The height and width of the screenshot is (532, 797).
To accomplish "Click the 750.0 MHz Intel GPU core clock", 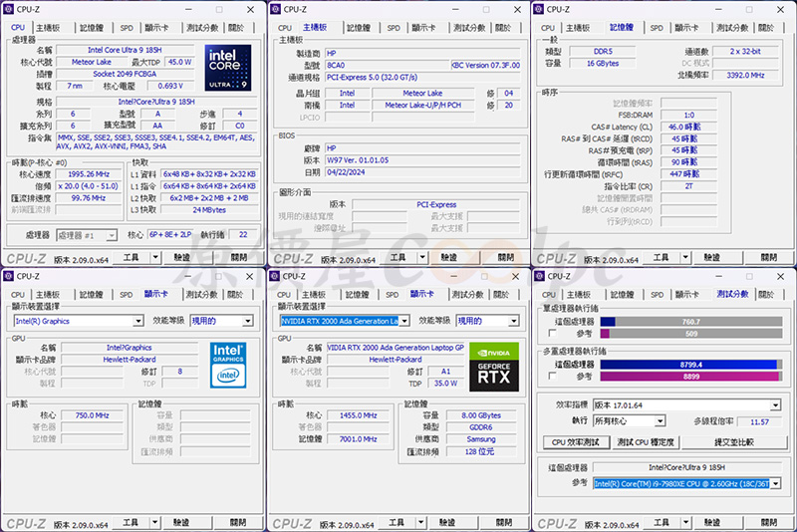I will (x=92, y=415).
